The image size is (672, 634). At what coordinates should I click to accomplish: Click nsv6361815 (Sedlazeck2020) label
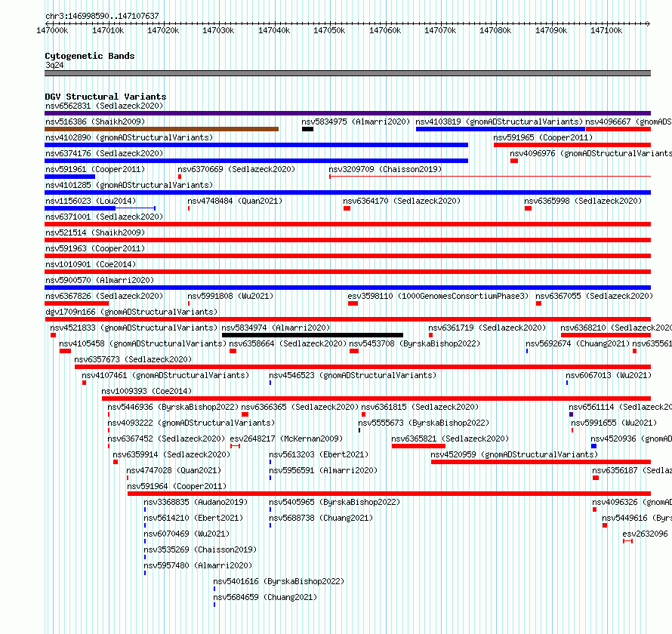(x=420, y=407)
